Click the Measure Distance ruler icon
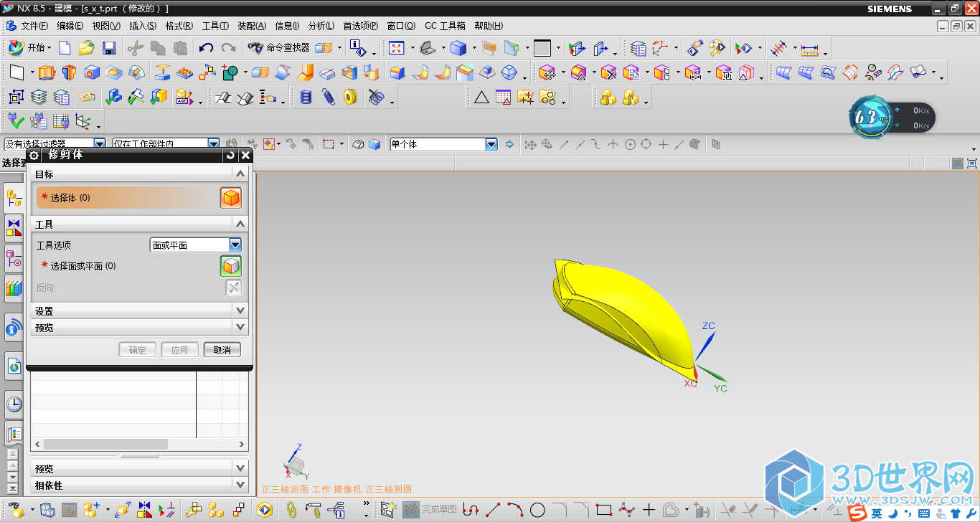The width and height of the screenshot is (980, 522). (810, 49)
